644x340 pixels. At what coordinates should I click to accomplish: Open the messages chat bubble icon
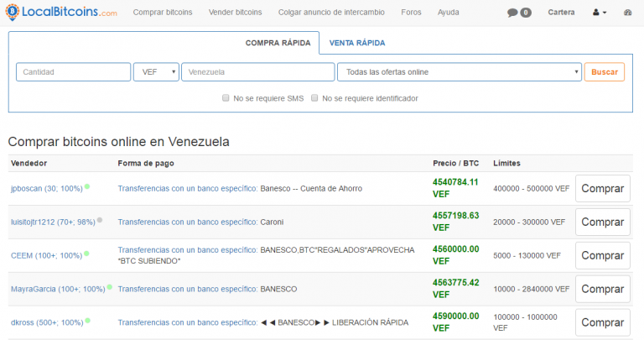tap(512, 13)
